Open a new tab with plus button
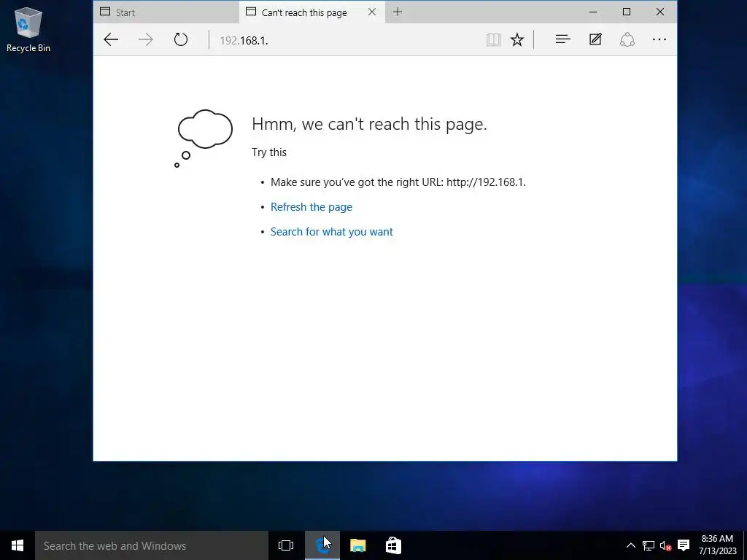Screen dimensions: 747x560 398,12
